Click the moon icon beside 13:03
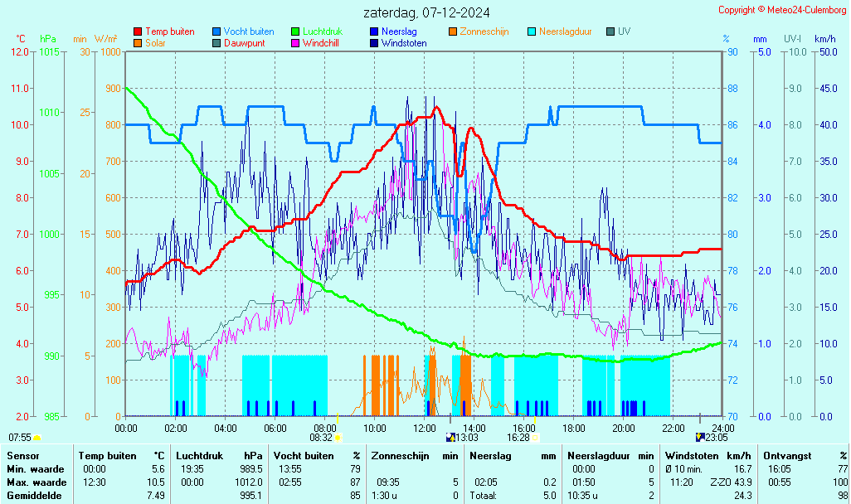The width and height of the screenshot is (851, 504). [x=450, y=437]
